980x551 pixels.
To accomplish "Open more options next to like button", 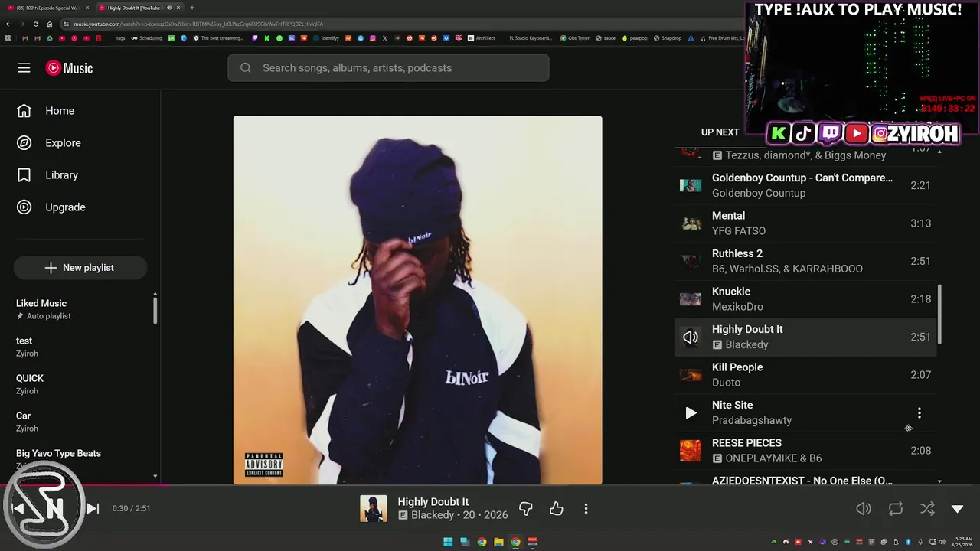I will click(x=586, y=508).
